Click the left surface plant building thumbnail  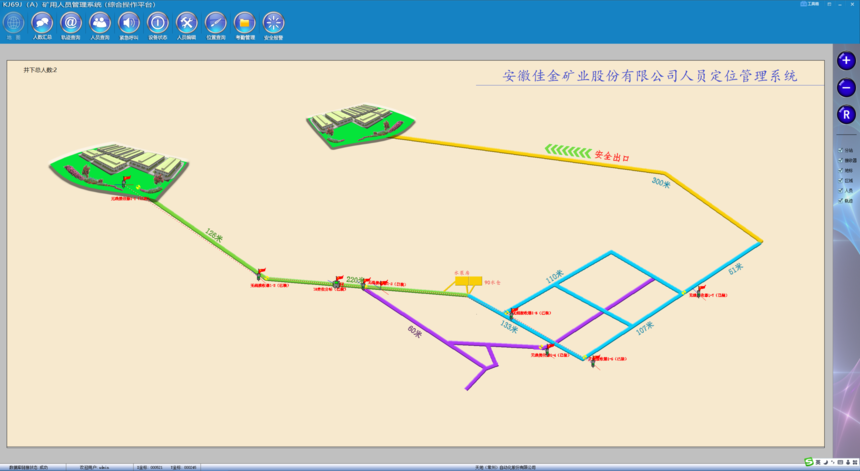119,171
